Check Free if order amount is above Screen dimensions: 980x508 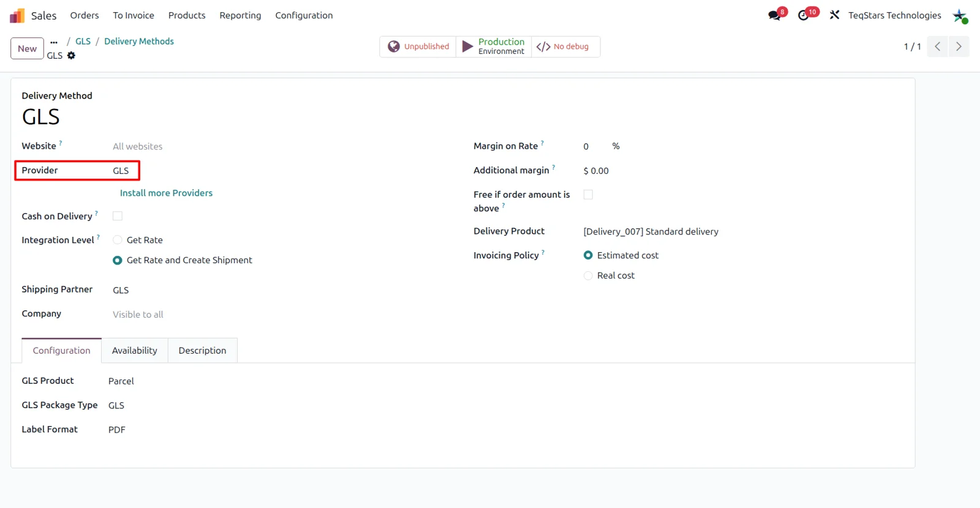pyautogui.click(x=588, y=195)
